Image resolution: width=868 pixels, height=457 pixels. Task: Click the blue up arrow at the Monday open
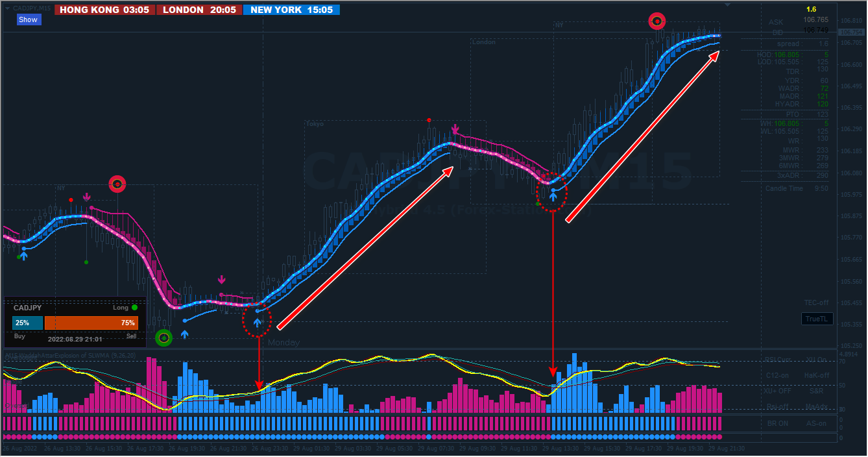(257, 321)
